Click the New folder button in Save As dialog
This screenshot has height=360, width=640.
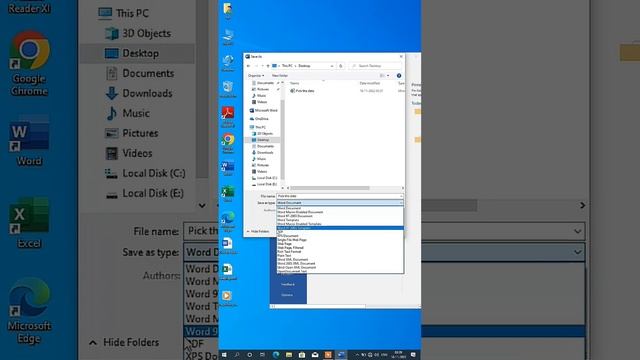[280, 76]
